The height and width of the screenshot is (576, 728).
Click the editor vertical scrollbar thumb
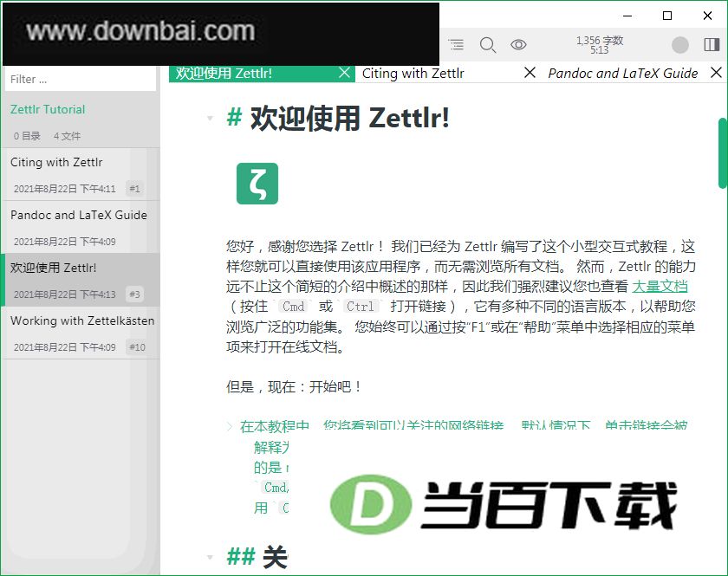coord(723,153)
